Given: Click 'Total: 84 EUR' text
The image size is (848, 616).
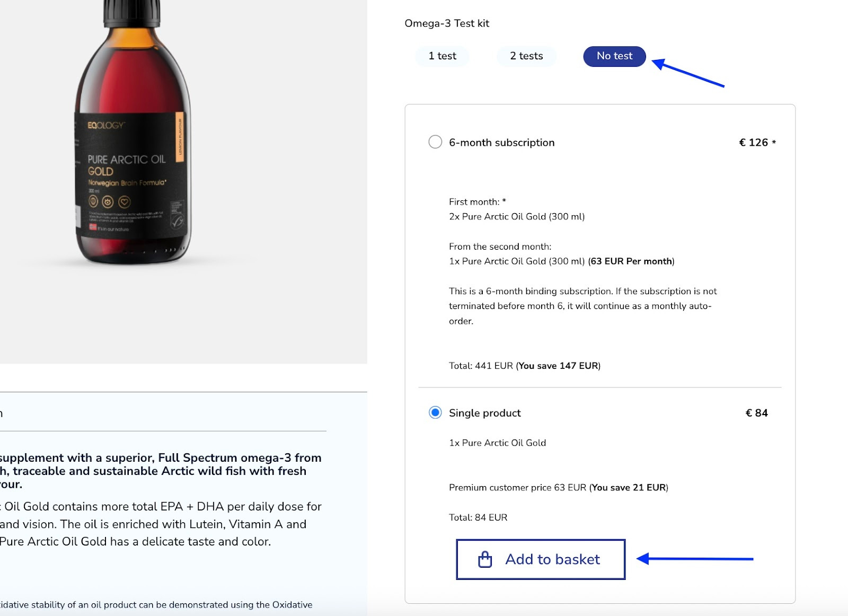Looking at the screenshot, I should [x=478, y=517].
